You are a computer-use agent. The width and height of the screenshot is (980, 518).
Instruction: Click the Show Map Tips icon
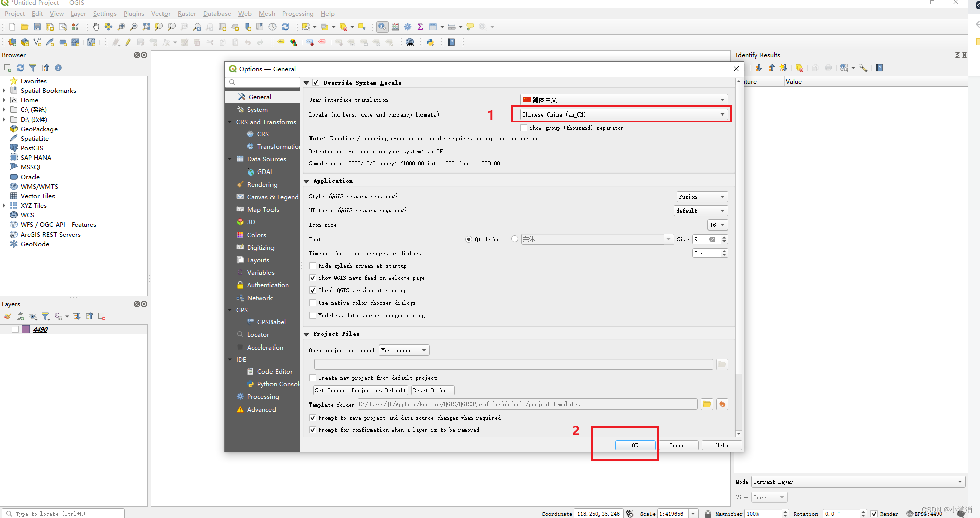470,27
